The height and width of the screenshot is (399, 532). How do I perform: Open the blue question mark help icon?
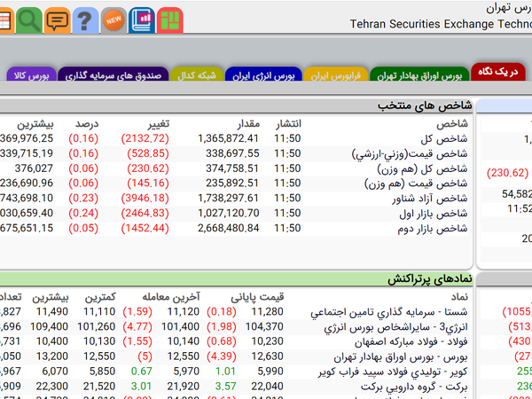tap(85, 20)
